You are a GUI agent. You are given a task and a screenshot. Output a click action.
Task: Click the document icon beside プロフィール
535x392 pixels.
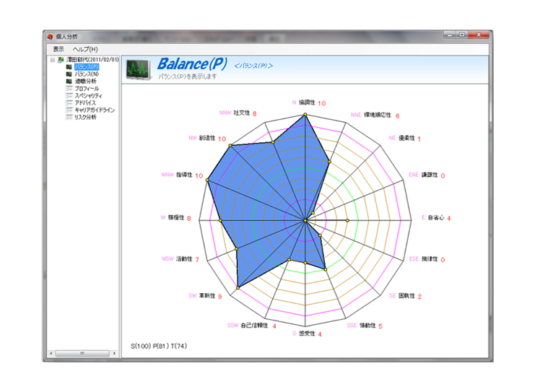[x=69, y=89]
